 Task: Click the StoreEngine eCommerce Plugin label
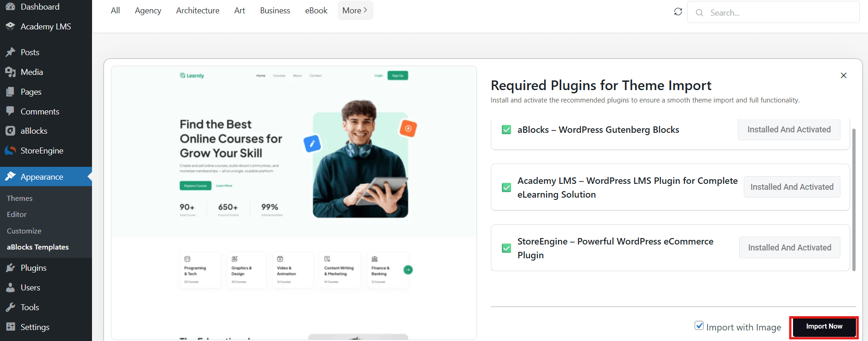615,248
